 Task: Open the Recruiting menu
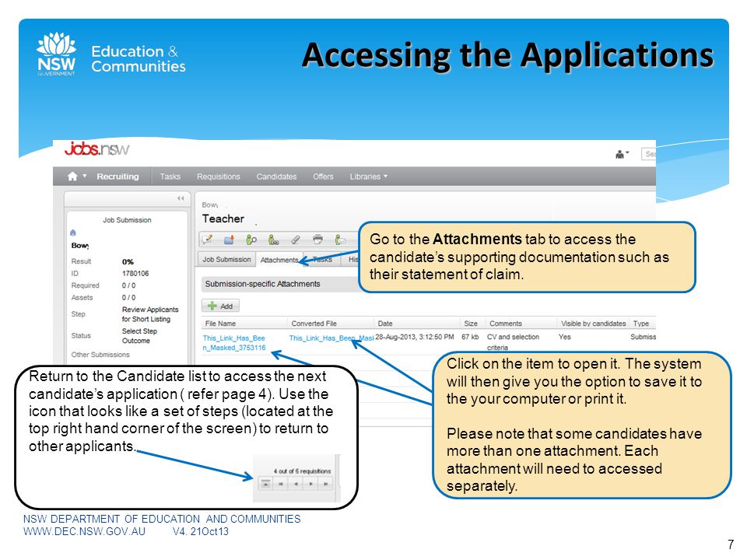point(117,177)
